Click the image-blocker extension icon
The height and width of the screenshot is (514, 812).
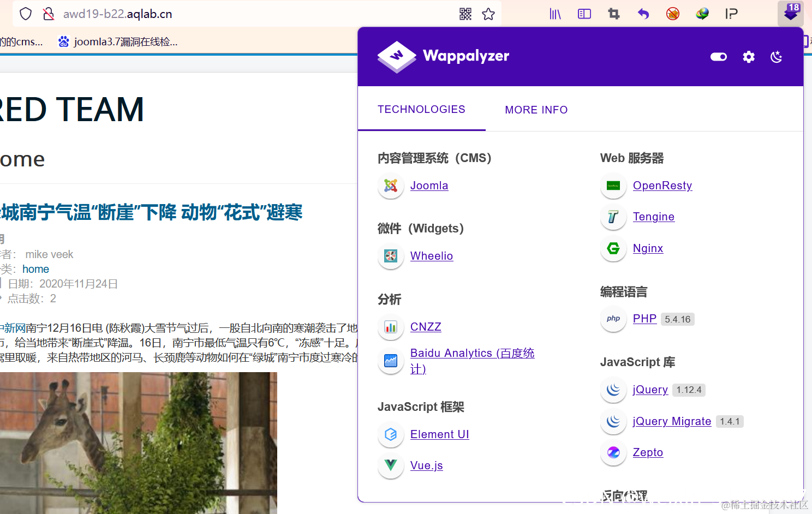coord(673,14)
